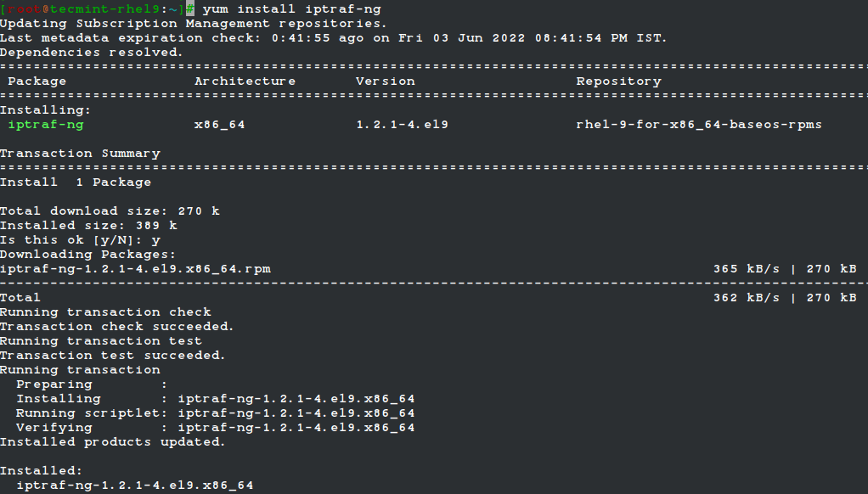Image resolution: width=868 pixels, height=494 pixels.
Task: Click the version text 1.2.1-4.el9
Action: coord(402,125)
